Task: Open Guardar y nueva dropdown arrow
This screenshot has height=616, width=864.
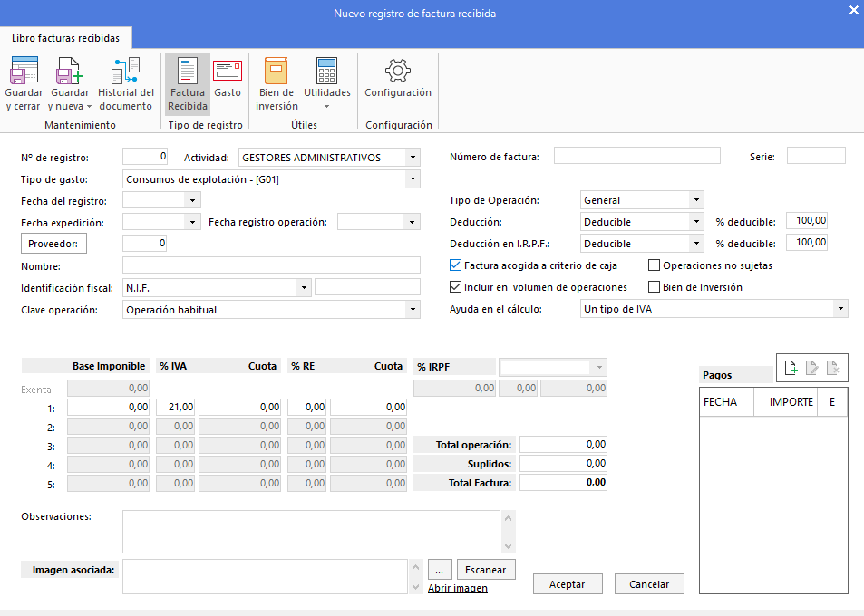Action: (89, 107)
